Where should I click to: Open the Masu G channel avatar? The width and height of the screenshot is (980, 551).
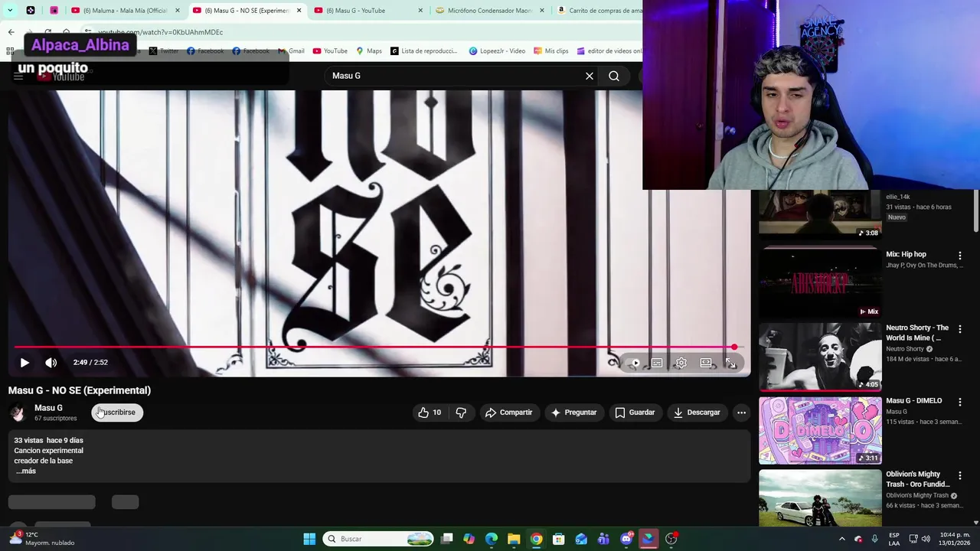[x=18, y=413]
